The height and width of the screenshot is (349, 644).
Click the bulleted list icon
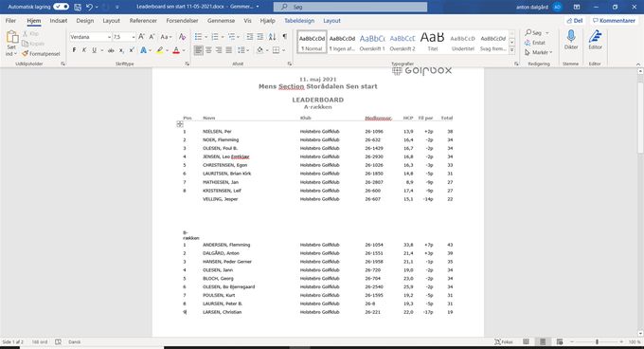pos(198,37)
